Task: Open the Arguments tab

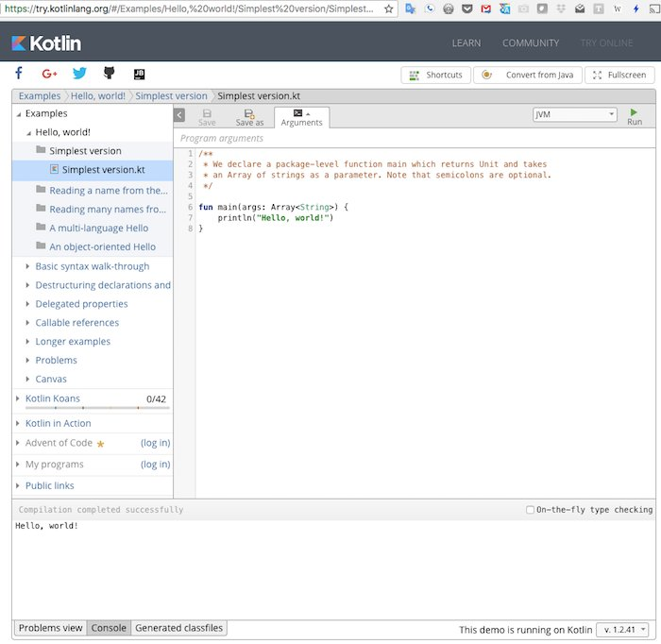Action: pyautogui.click(x=301, y=117)
